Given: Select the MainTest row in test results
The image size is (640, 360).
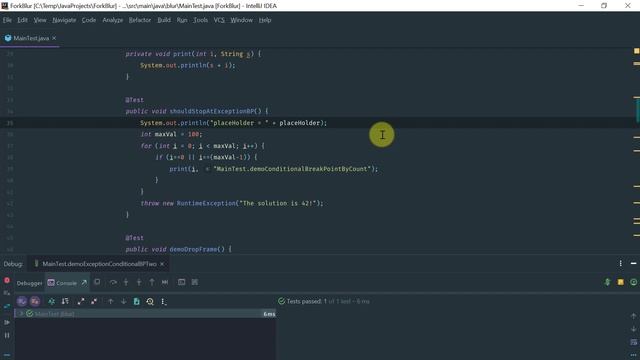Looking at the screenshot, I should (146, 313).
